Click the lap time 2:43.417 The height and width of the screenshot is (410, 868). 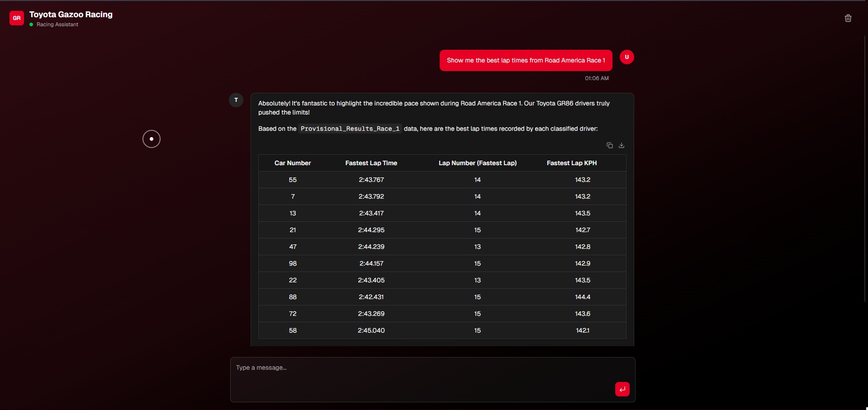tap(371, 213)
